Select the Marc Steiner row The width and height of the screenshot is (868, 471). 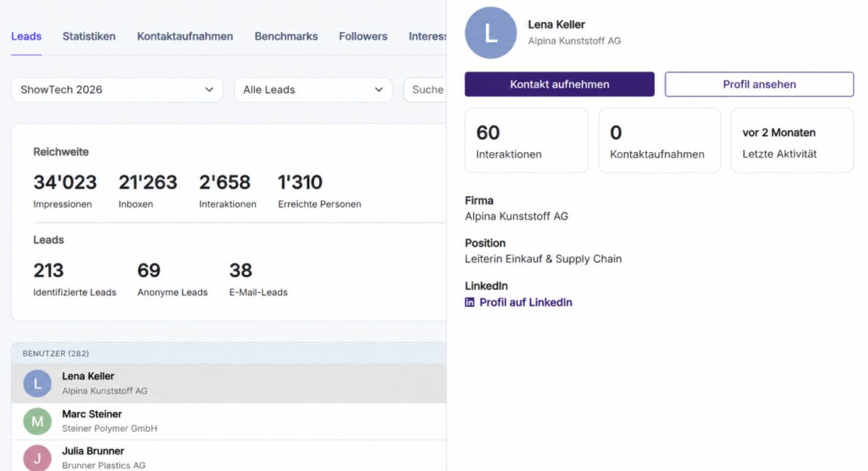click(x=229, y=421)
